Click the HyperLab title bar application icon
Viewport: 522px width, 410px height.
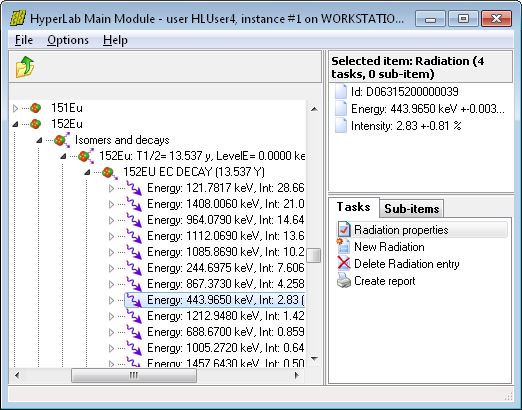point(18,18)
